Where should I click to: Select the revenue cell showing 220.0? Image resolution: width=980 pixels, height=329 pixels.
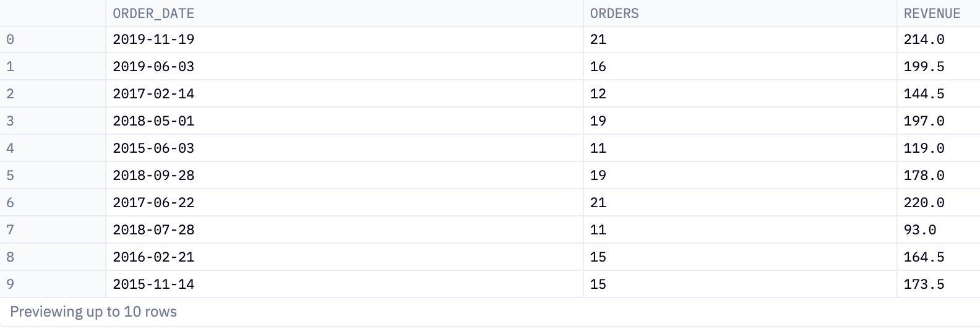[939, 203]
